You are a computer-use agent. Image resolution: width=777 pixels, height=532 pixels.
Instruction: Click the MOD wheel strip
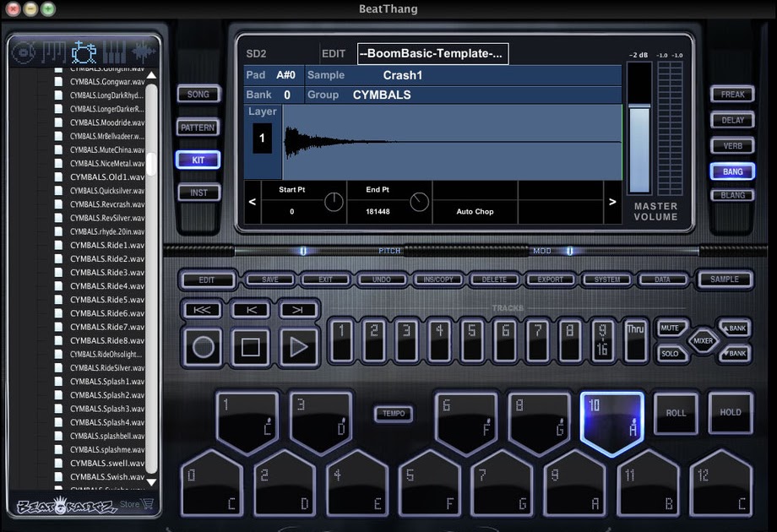(613, 251)
